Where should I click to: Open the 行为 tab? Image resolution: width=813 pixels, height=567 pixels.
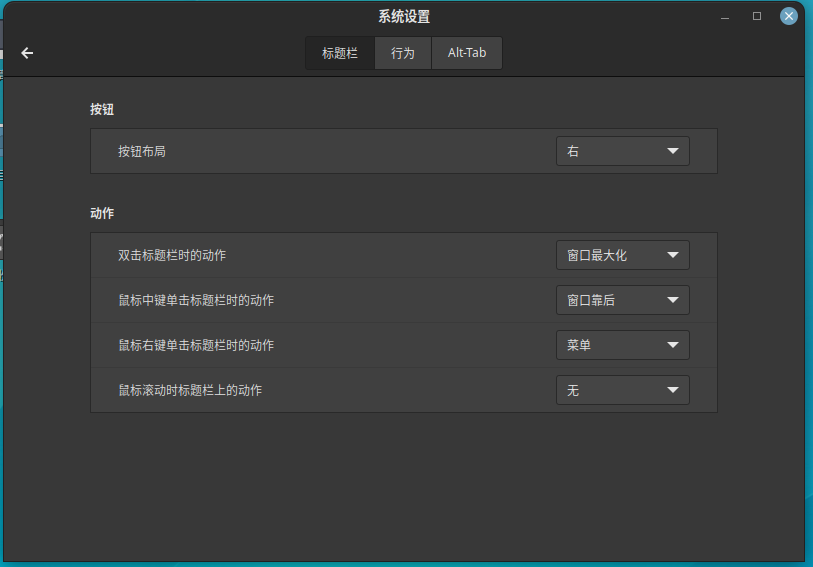403,53
